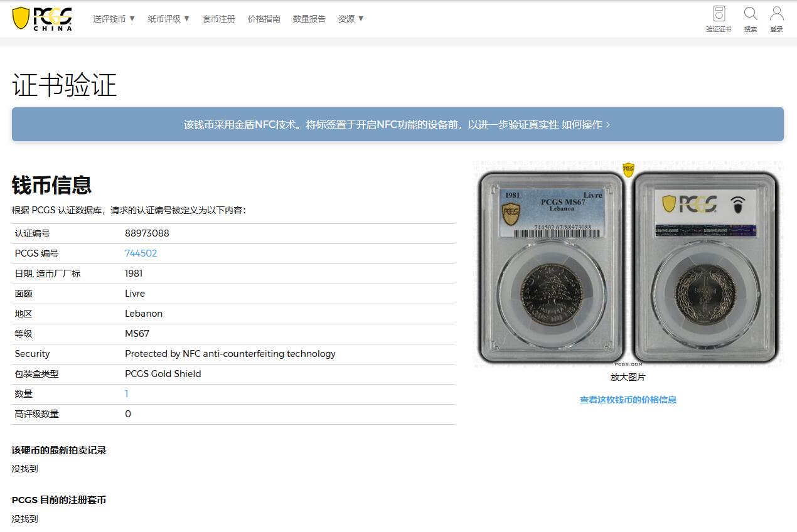Select the grade value MS67
Image resolution: width=797 pixels, height=532 pixels.
point(137,334)
